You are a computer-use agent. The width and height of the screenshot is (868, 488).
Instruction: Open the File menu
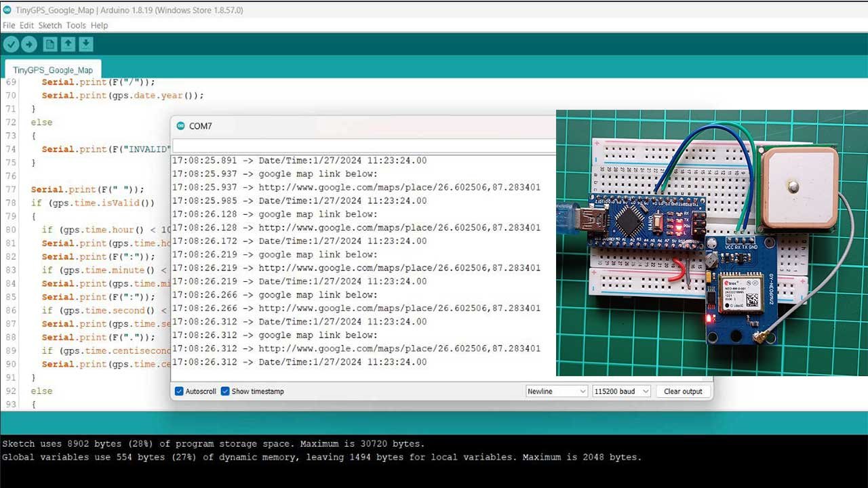click(x=9, y=25)
